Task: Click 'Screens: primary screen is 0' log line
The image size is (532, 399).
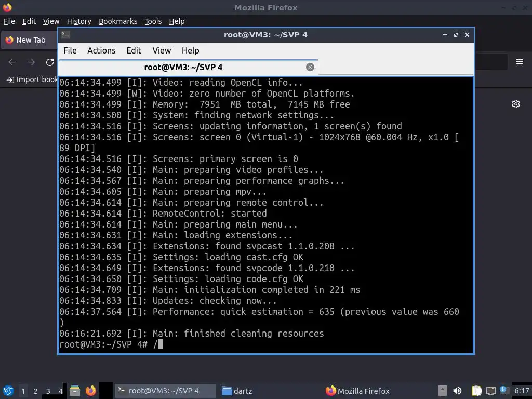Action: click(179, 159)
